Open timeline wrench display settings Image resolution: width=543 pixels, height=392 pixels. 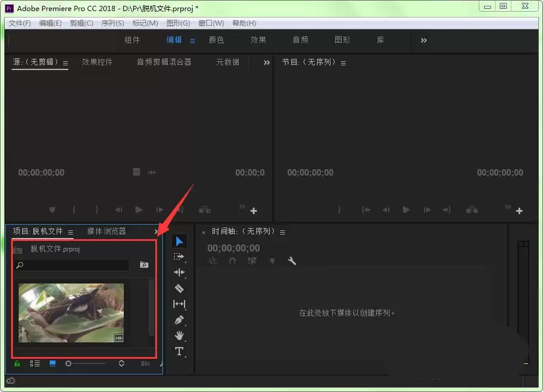point(291,261)
